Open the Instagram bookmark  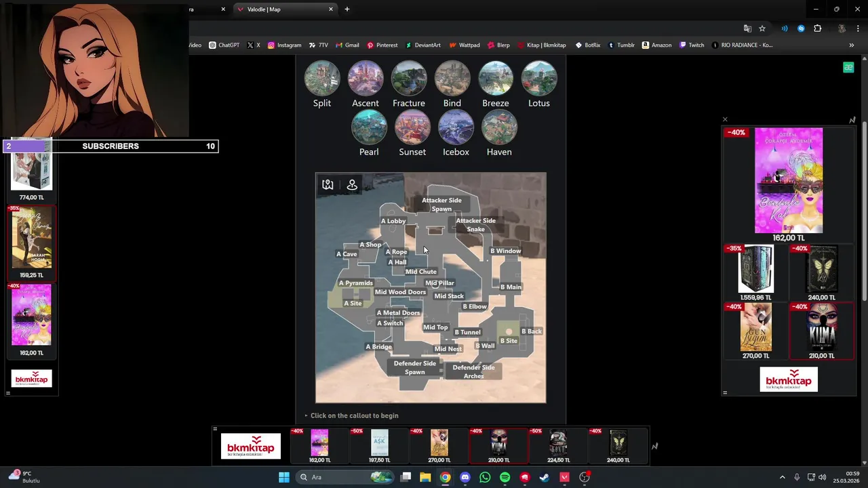[284, 45]
